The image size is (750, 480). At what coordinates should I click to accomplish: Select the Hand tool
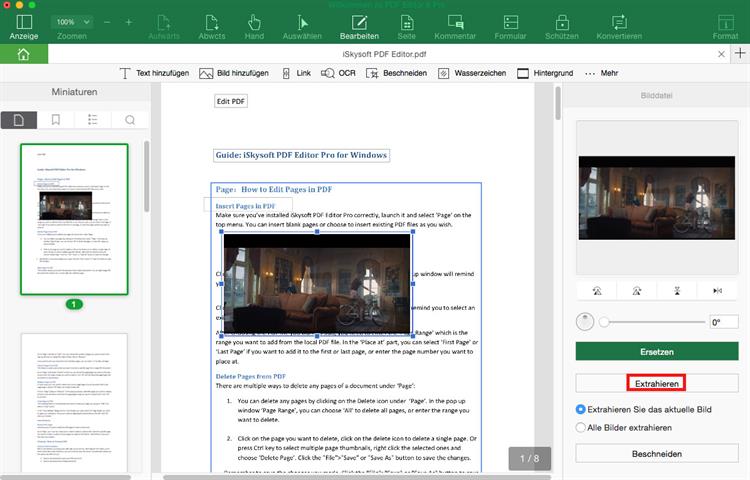coord(254,27)
